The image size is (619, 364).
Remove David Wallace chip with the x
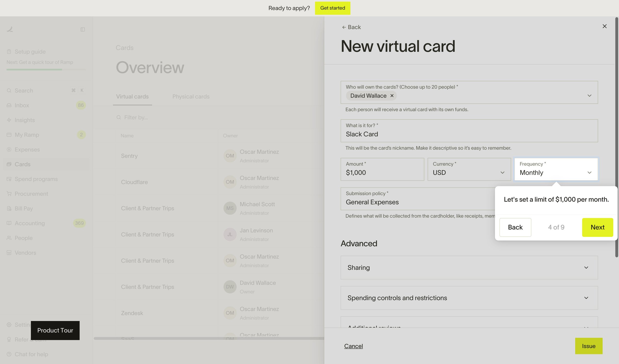pos(392,96)
